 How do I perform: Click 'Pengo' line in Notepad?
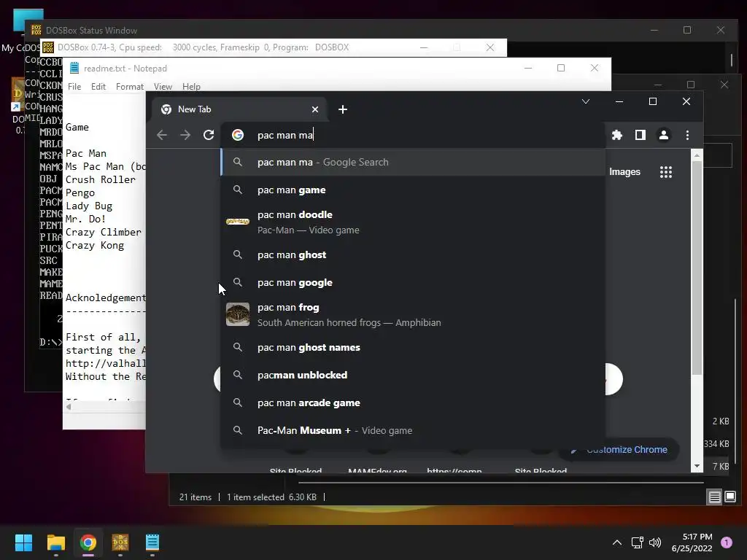[x=80, y=192]
